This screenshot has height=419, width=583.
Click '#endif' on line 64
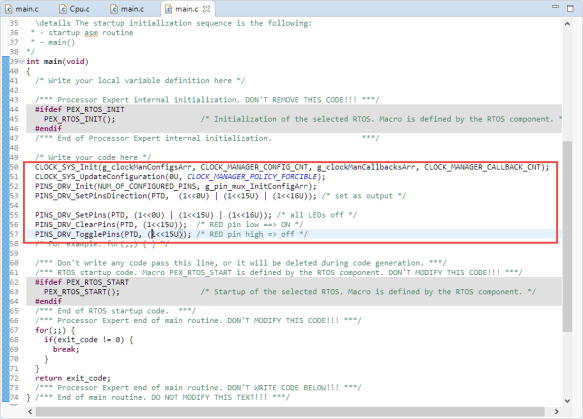48,302
